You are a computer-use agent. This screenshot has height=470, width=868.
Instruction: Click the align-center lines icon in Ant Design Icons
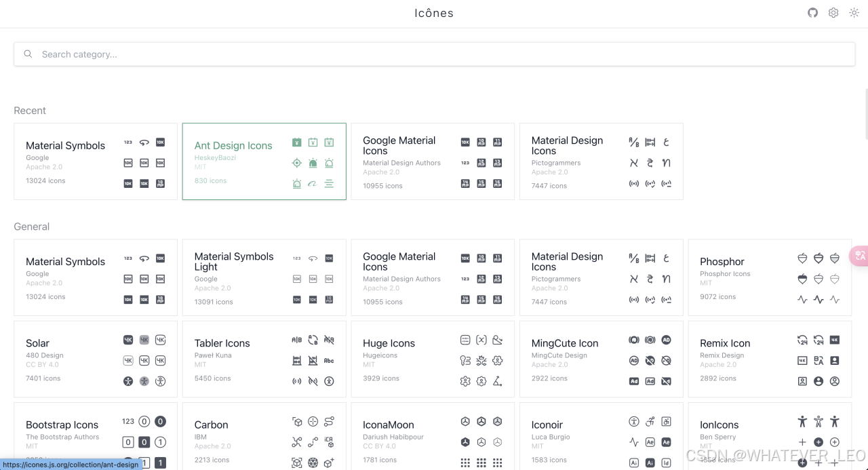click(329, 184)
